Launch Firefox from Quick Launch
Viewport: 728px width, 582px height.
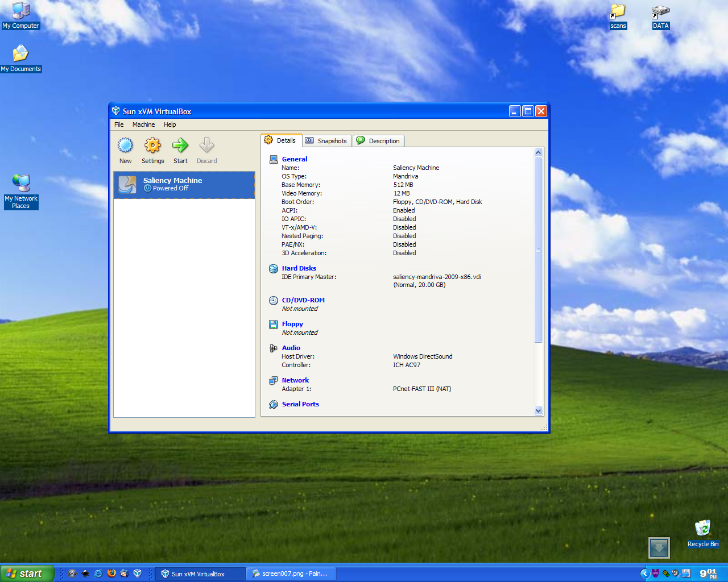click(111, 573)
